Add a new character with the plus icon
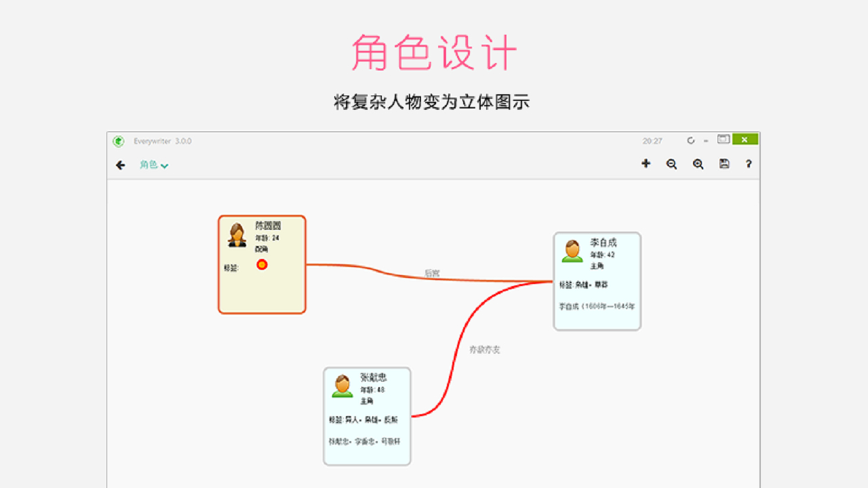868x488 pixels. tap(646, 163)
